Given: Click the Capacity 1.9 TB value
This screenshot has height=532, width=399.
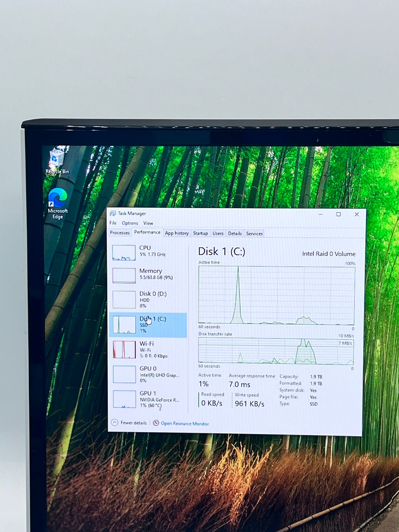Looking at the screenshot, I should [x=316, y=377].
